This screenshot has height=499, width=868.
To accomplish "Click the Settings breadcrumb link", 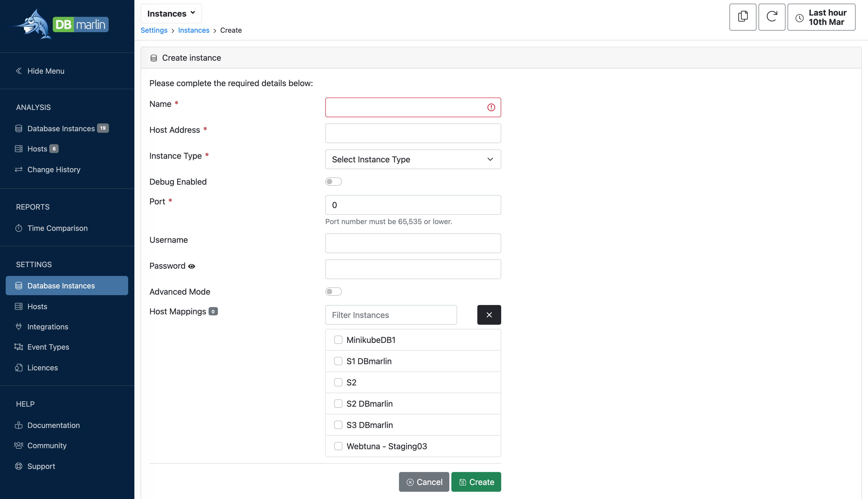I will pyautogui.click(x=154, y=30).
